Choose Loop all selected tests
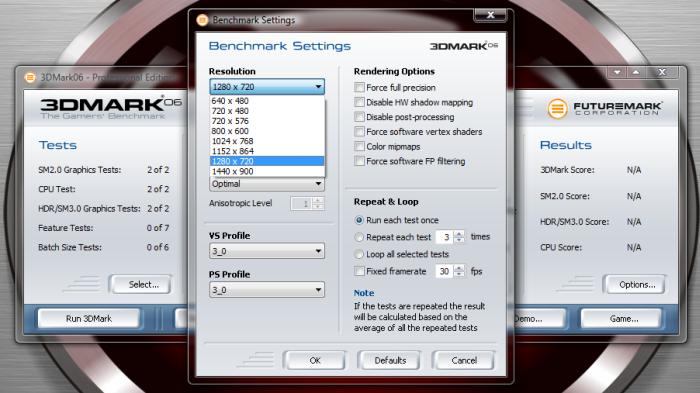This screenshot has height=393, width=700. point(359,254)
